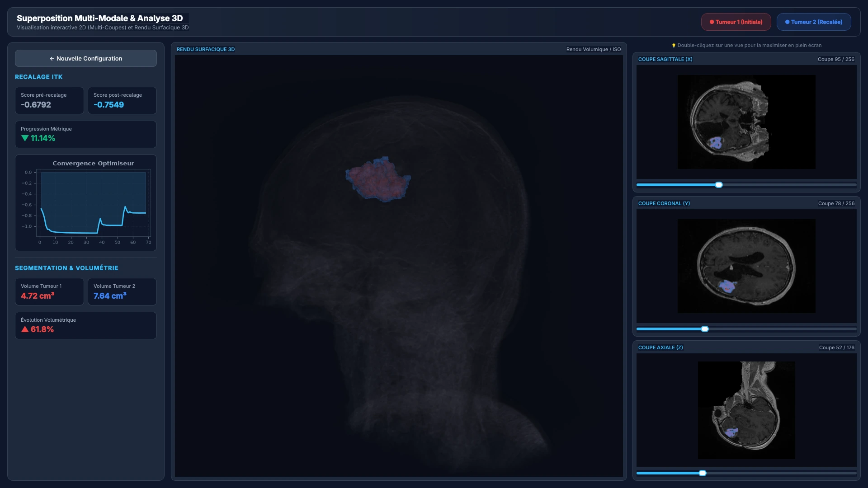Screen dimensions: 868x488
Task: Click the 3D rendered tumor in viewport
Action: point(378,179)
